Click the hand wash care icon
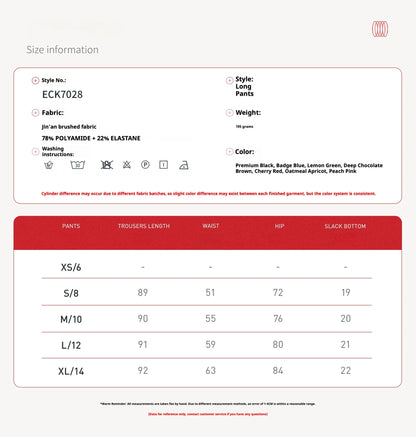The image size is (416, 437). pyautogui.click(x=49, y=165)
